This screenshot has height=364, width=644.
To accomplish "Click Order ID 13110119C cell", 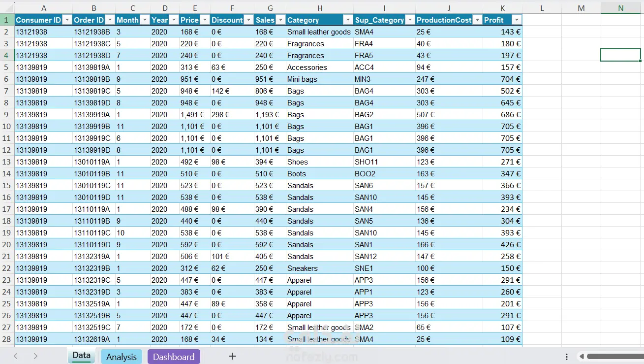I will [x=94, y=233].
